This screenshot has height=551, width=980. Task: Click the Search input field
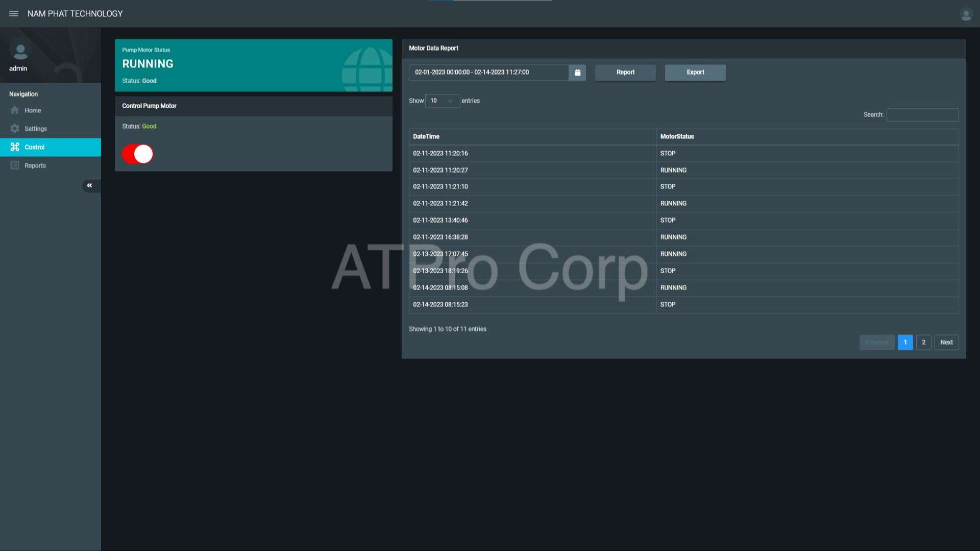922,115
